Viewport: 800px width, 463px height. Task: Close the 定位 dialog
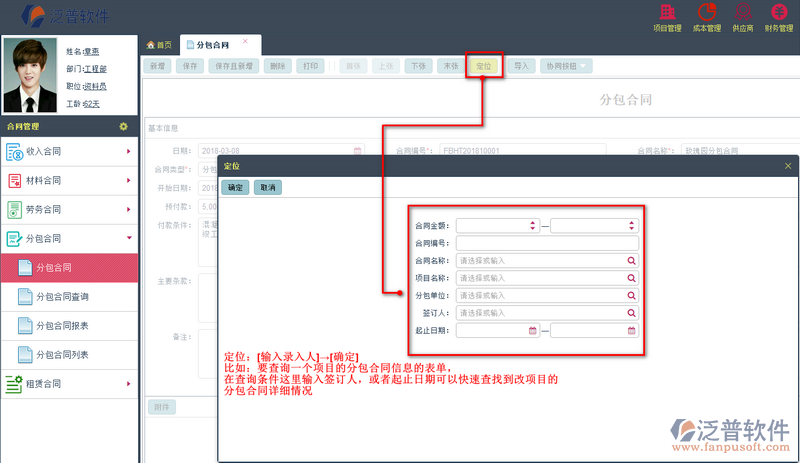788,166
